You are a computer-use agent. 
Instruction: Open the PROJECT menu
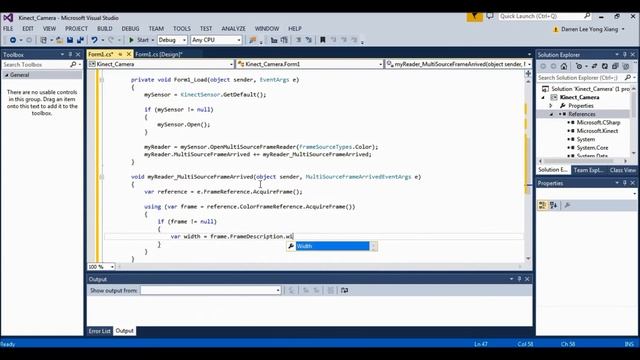(x=76, y=29)
